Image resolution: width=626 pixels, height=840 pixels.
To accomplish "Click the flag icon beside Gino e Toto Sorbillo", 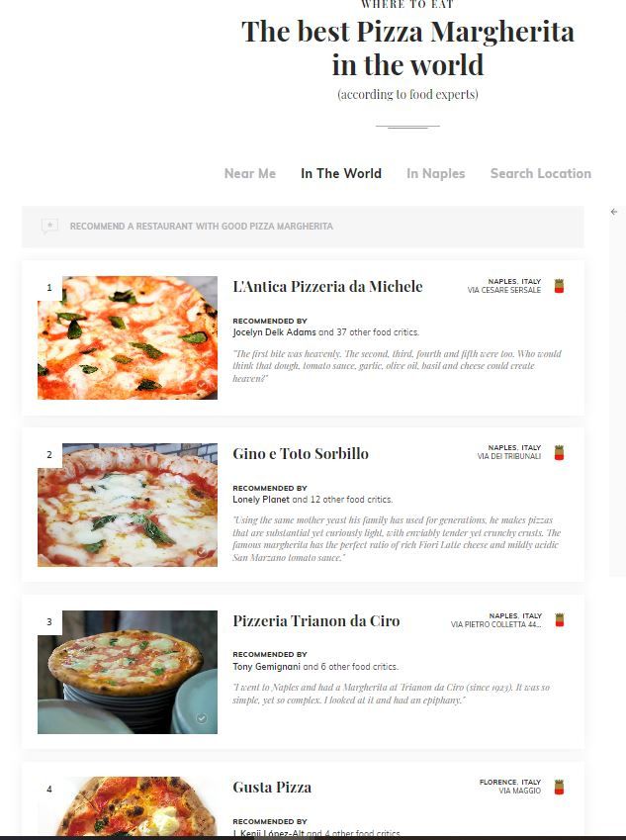I will (x=559, y=453).
